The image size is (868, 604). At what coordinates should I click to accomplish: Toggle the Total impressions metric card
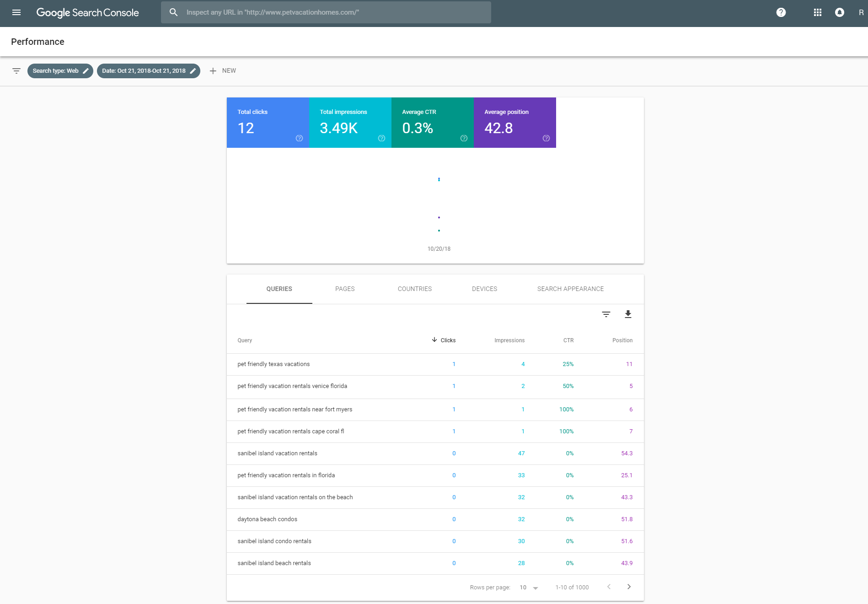tap(350, 123)
